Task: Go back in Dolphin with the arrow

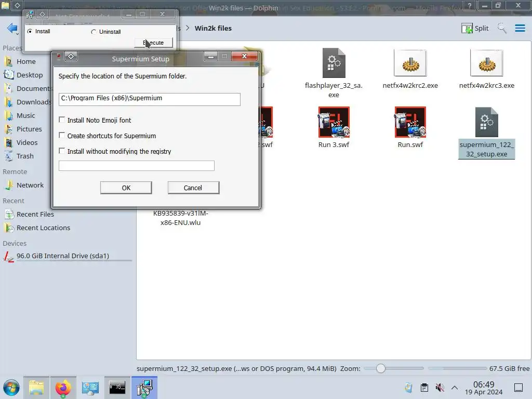Action: (12, 28)
